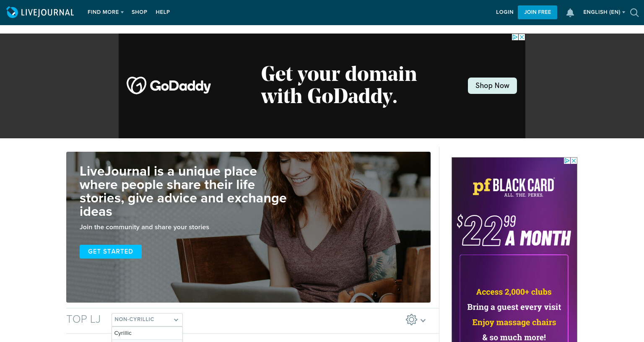Click AdChoices icon on Black Card ad
This screenshot has width=644, height=342.
tap(567, 161)
